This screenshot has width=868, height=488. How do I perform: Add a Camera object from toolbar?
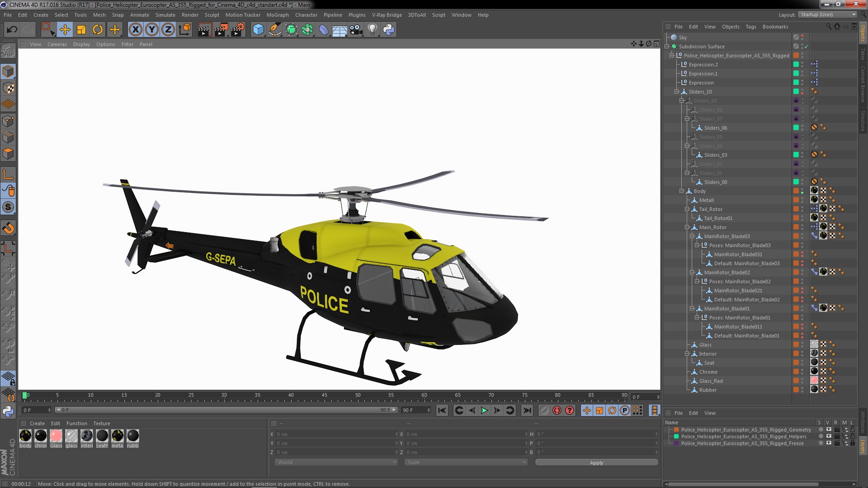pos(356,30)
